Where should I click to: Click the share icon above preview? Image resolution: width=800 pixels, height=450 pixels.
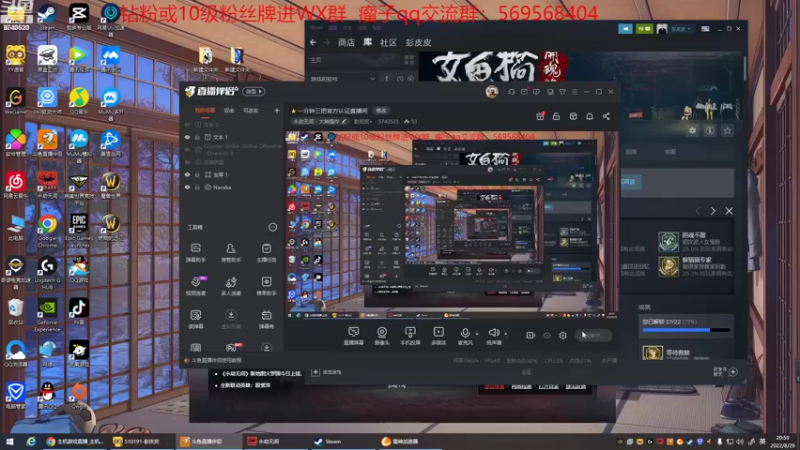click(606, 116)
